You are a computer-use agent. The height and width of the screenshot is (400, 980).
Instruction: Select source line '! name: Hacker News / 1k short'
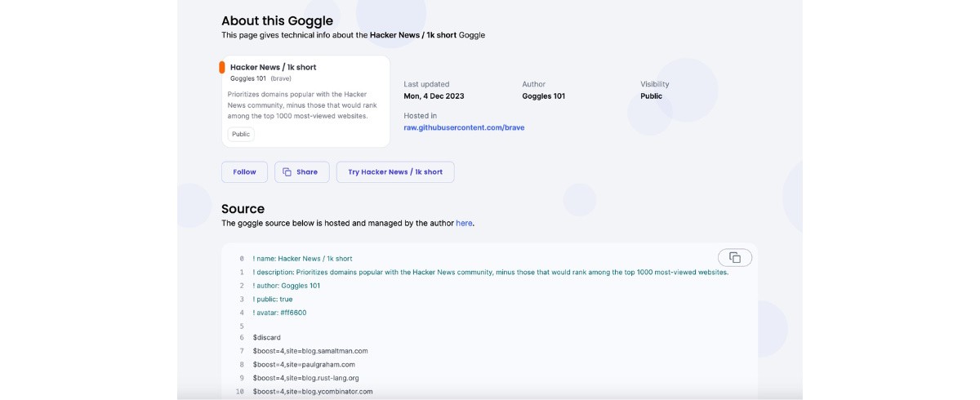pos(302,259)
